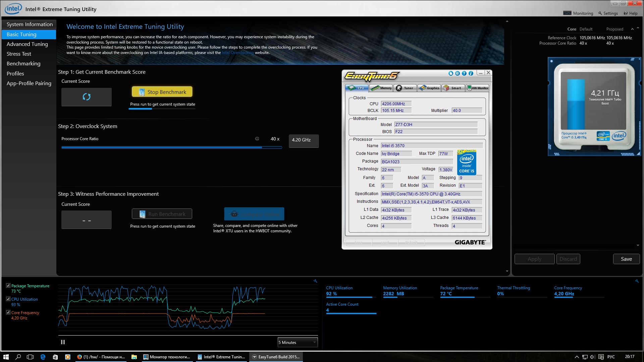Click the EasyTune6 help question mark icon
This screenshot has height=362, width=644.
464,73
